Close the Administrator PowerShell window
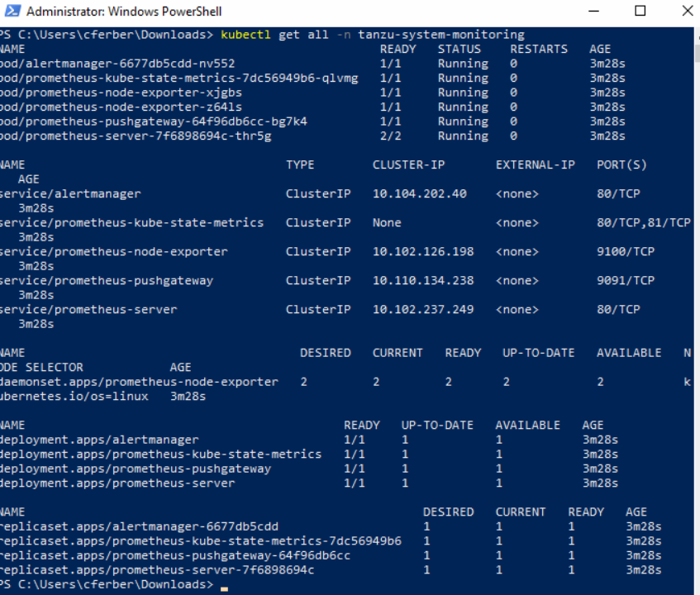Image resolution: width=700 pixels, height=595 pixels. click(686, 12)
